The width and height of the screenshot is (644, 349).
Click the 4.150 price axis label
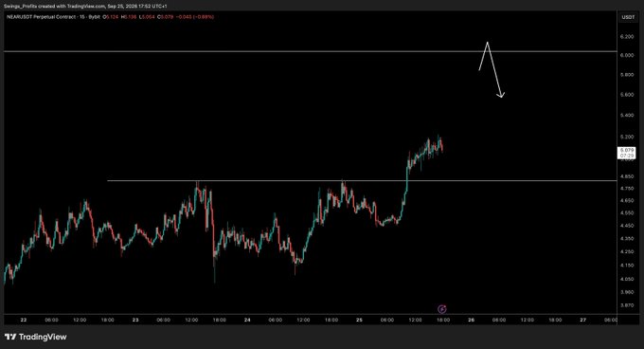627,266
